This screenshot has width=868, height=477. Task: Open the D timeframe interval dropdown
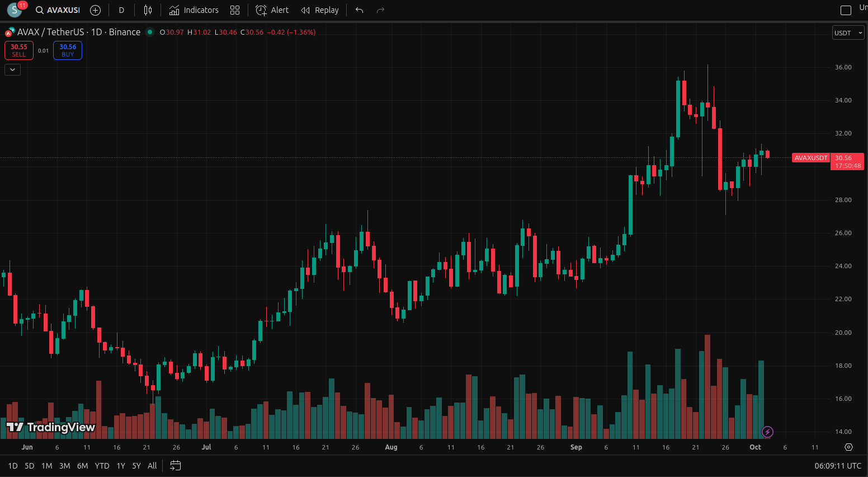click(121, 10)
